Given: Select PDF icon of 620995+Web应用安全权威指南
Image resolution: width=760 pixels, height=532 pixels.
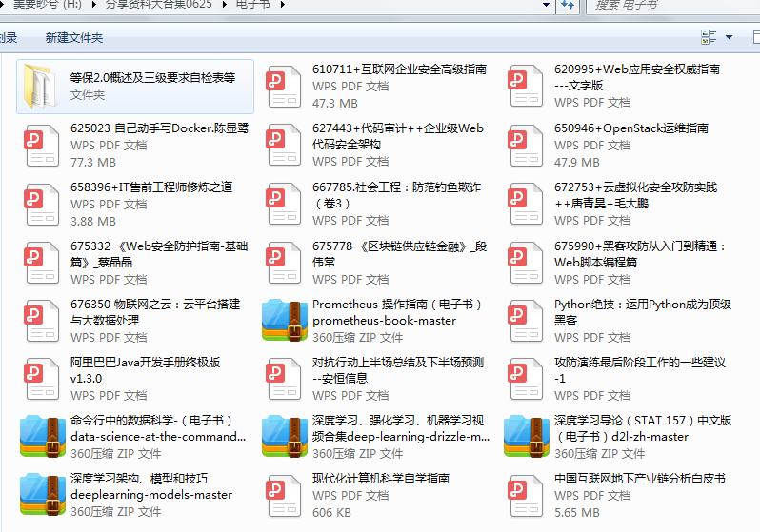Looking at the screenshot, I should 526,86.
